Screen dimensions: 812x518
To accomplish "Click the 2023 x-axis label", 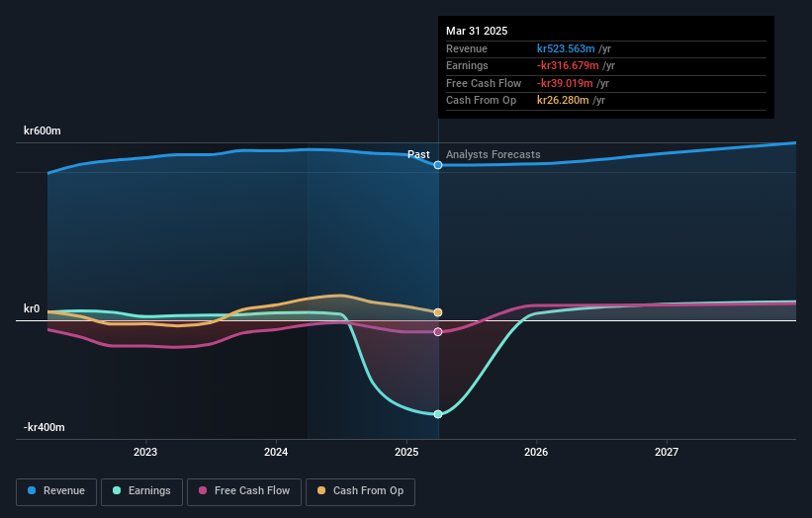I will [145, 453].
